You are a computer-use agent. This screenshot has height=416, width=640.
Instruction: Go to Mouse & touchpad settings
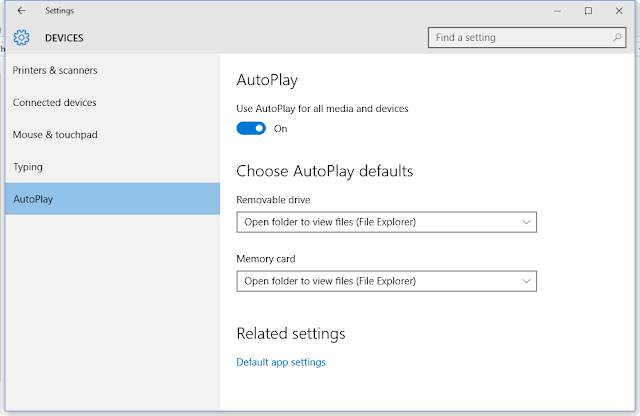click(x=55, y=134)
